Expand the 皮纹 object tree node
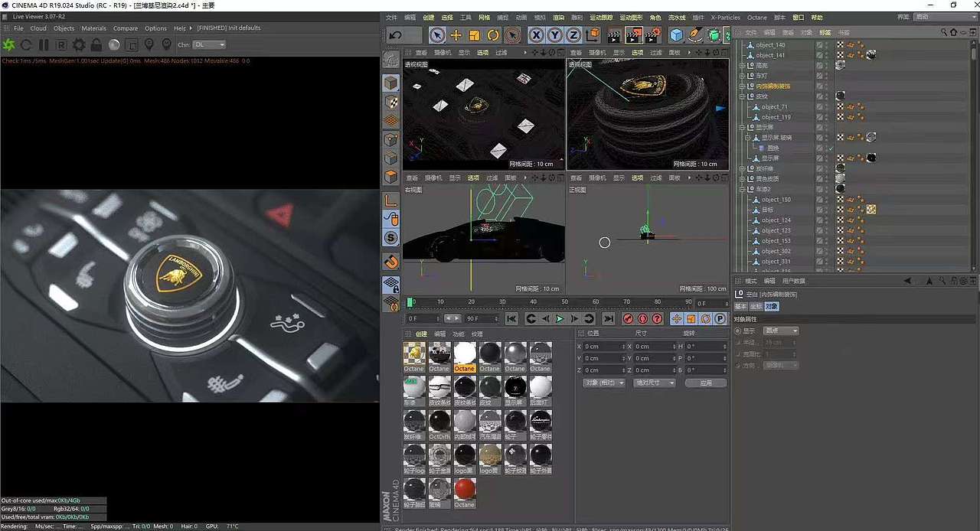Image resolution: width=980 pixels, height=531 pixels. point(742,96)
